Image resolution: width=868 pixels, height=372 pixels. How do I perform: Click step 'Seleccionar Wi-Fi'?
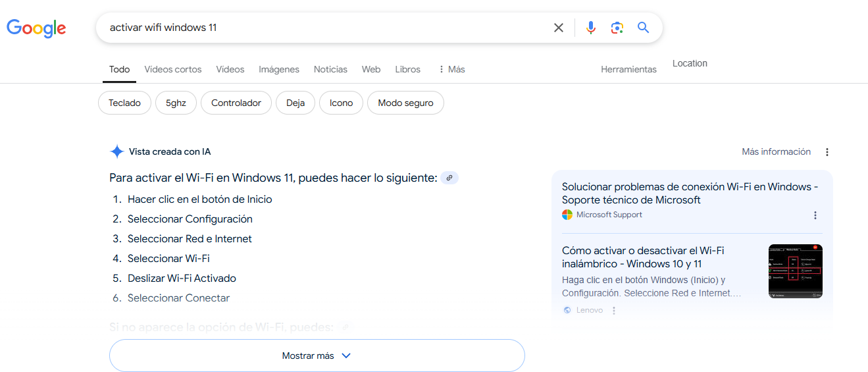[168, 259]
